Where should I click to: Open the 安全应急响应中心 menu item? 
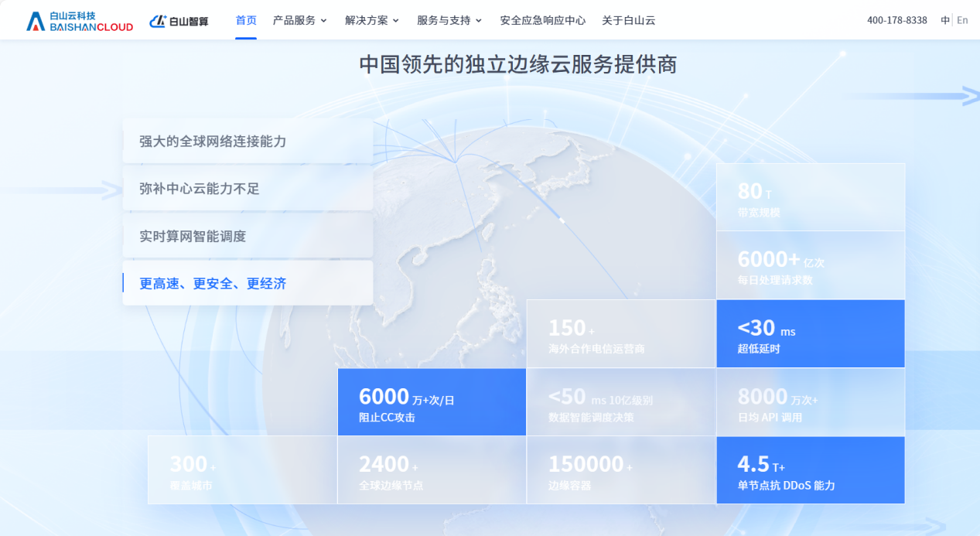542,20
